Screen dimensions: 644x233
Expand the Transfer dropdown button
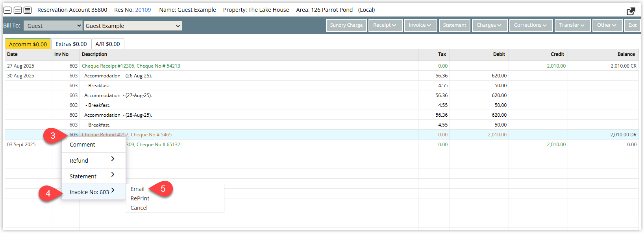pos(572,25)
